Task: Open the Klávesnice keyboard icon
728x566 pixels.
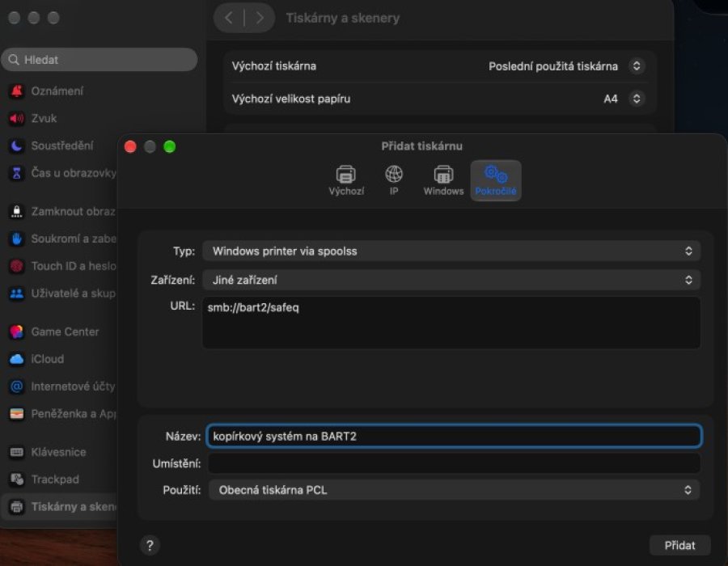Action: pyautogui.click(x=17, y=452)
